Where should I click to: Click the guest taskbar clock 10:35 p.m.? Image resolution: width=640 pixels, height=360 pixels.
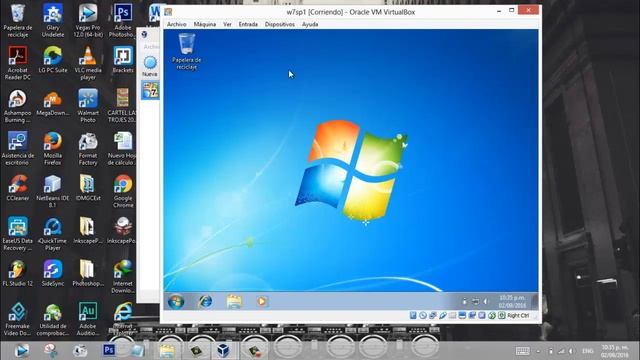point(512,302)
